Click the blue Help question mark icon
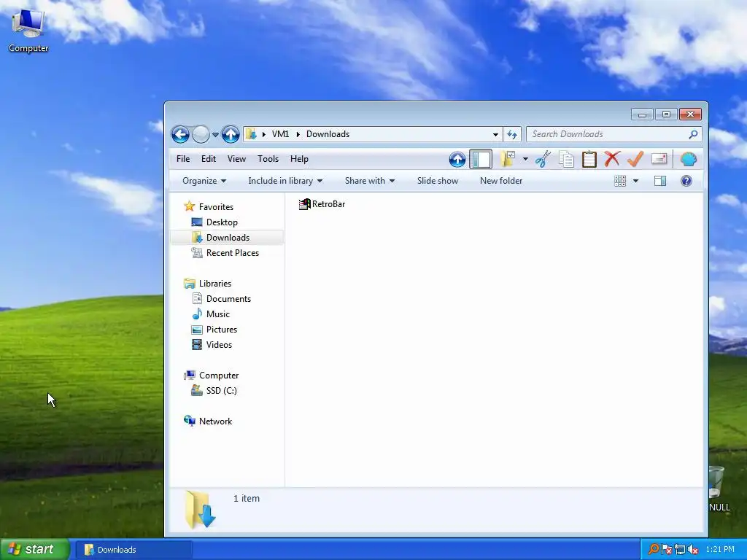Viewport: 747px width, 560px height. [686, 181]
